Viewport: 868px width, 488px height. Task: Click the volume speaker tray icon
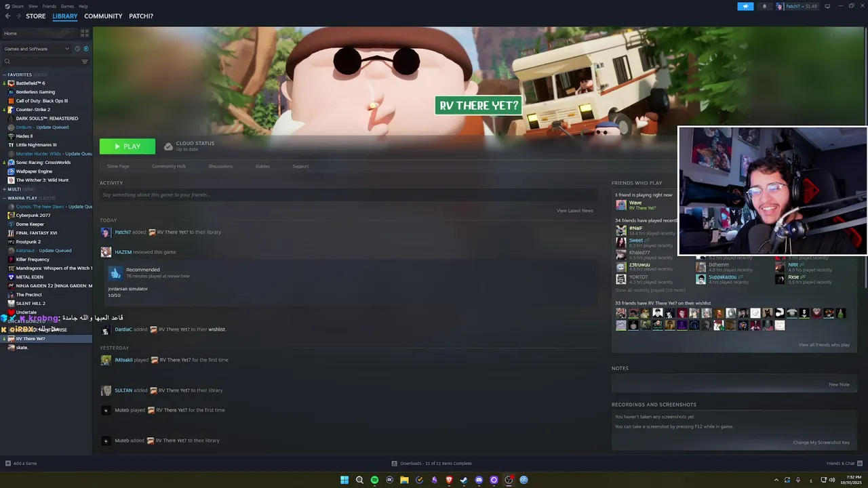(832, 480)
